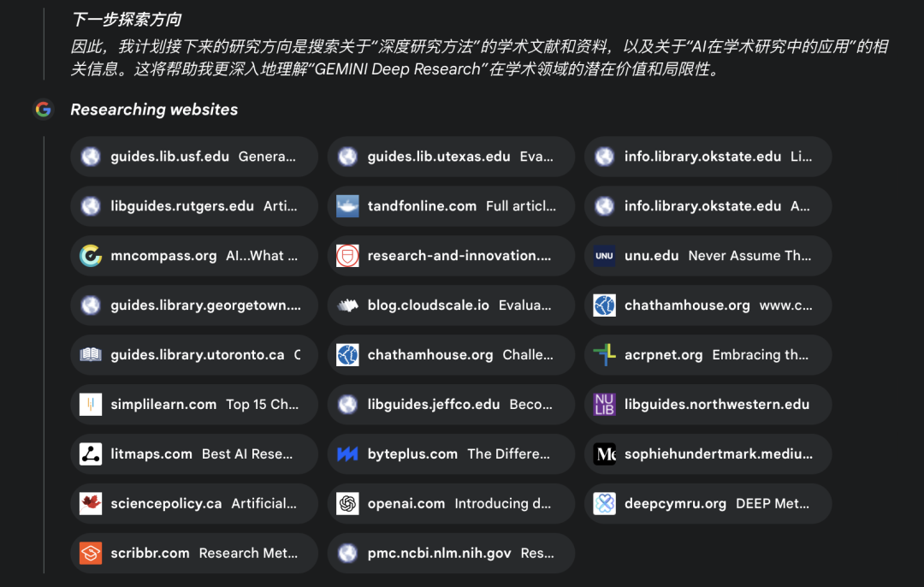Click the Google logo beside Researching websites
This screenshot has width=924, height=587.
coord(43,110)
